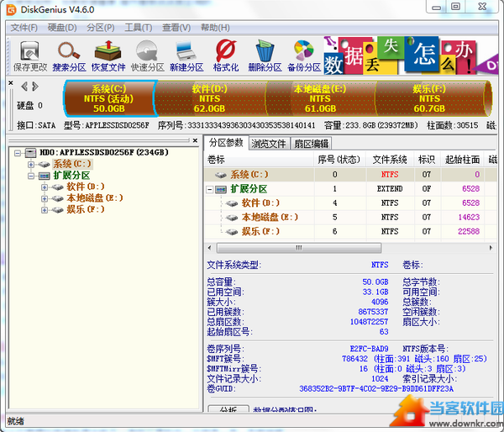Open the 搜索分区 search partition tool

tap(69, 56)
